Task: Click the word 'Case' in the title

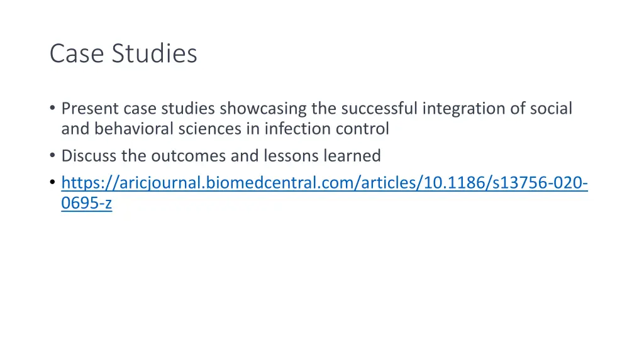Action: click(77, 53)
